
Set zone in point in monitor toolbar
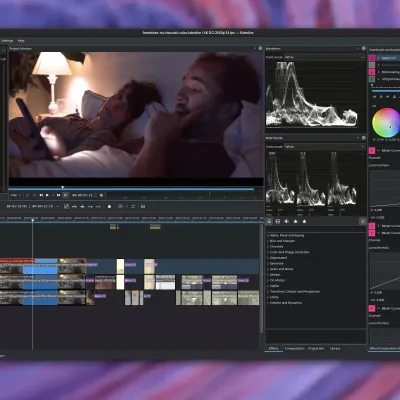click(x=27, y=195)
